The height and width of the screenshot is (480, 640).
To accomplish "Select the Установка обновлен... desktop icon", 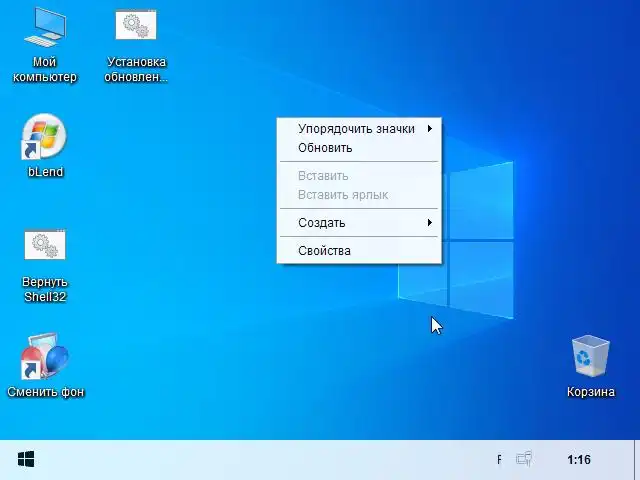I will (136, 45).
